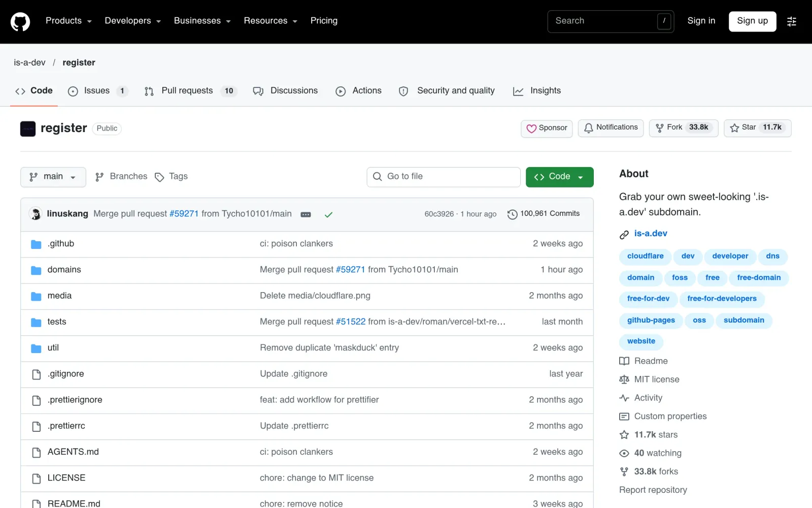Switch to the Pull requests tab

(190, 91)
